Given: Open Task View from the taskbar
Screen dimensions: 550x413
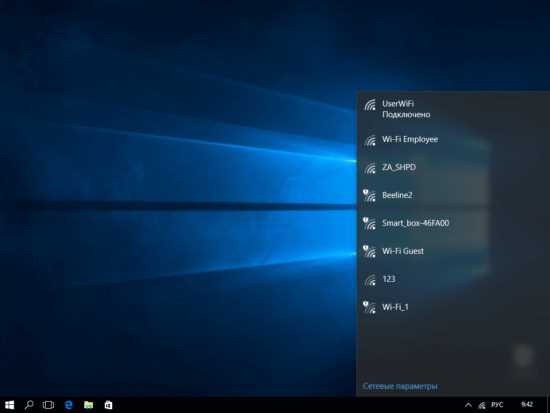Looking at the screenshot, I should click(48, 405).
